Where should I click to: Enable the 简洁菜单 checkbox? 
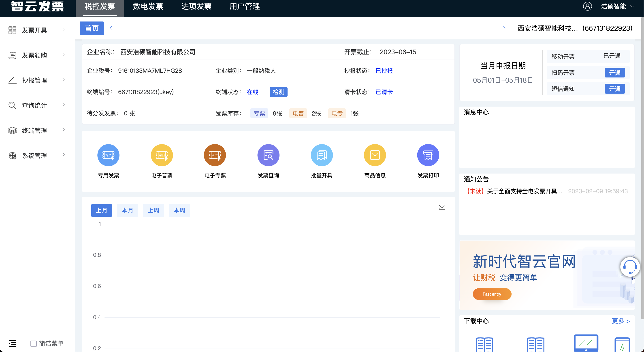[x=34, y=343]
